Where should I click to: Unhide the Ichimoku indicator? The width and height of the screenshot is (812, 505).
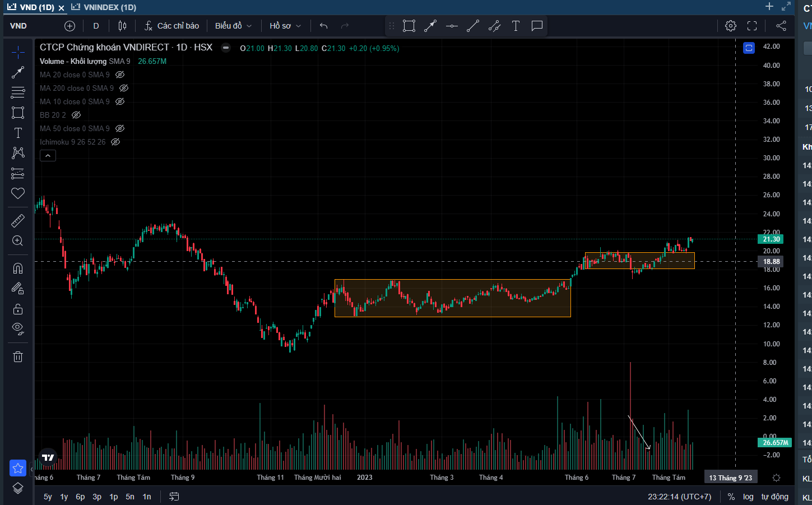point(115,142)
